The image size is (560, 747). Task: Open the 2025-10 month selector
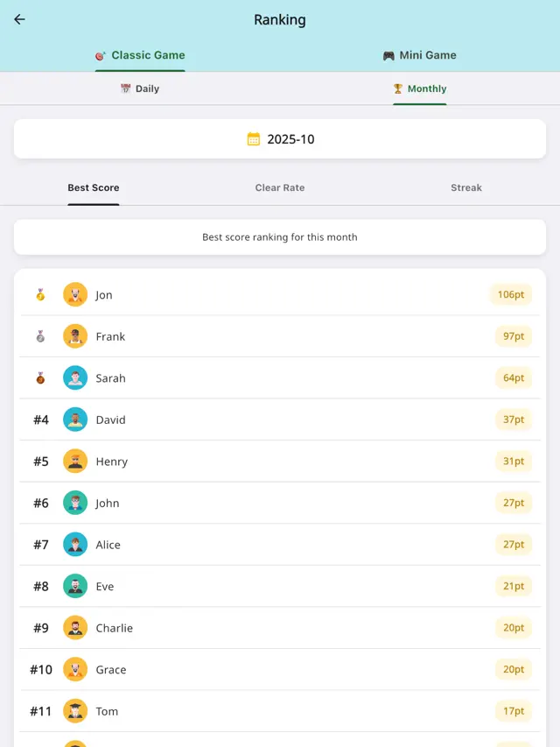pos(280,137)
